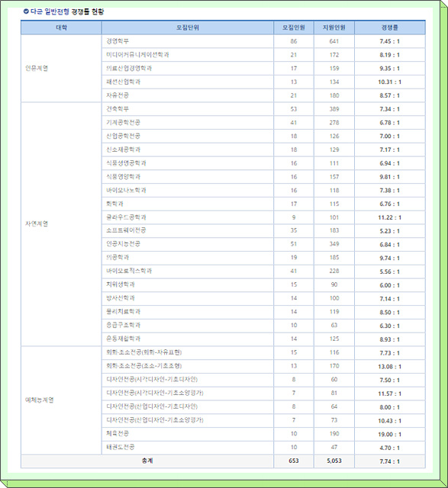This screenshot has width=448, height=488.
Task: Click the '식품생명공학과' row name
Action: tap(126, 163)
